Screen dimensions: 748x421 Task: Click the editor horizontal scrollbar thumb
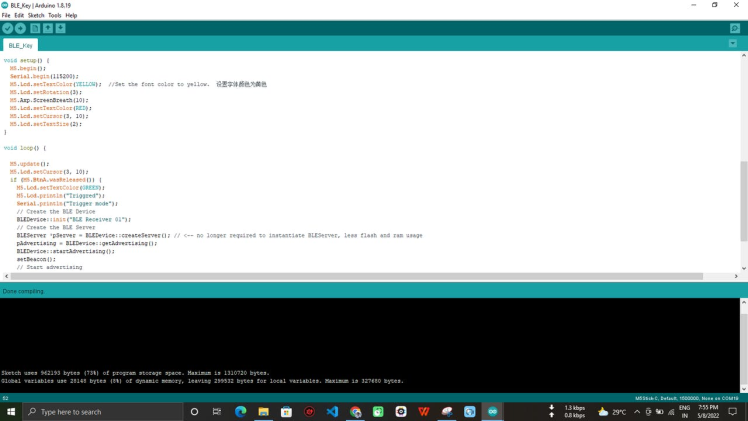tap(357, 276)
